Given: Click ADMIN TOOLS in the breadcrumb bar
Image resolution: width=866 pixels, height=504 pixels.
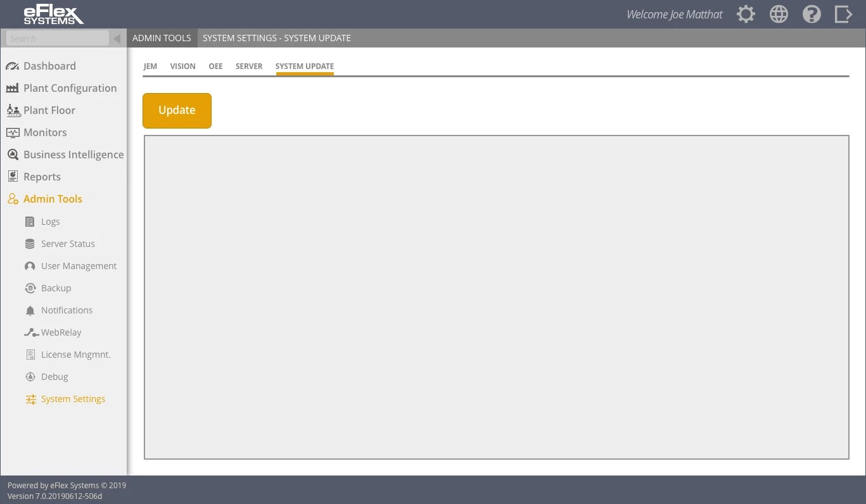Looking at the screenshot, I should pos(162,38).
